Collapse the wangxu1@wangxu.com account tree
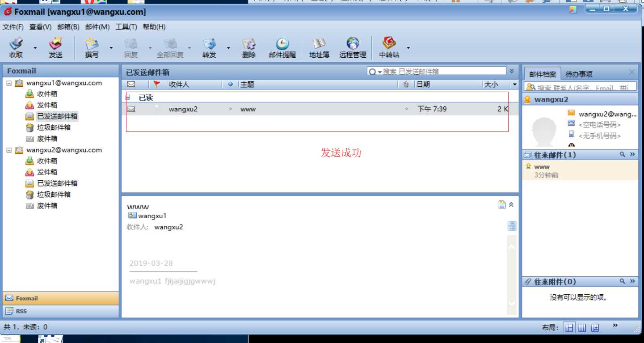The height and width of the screenshot is (343, 644). pos(9,83)
